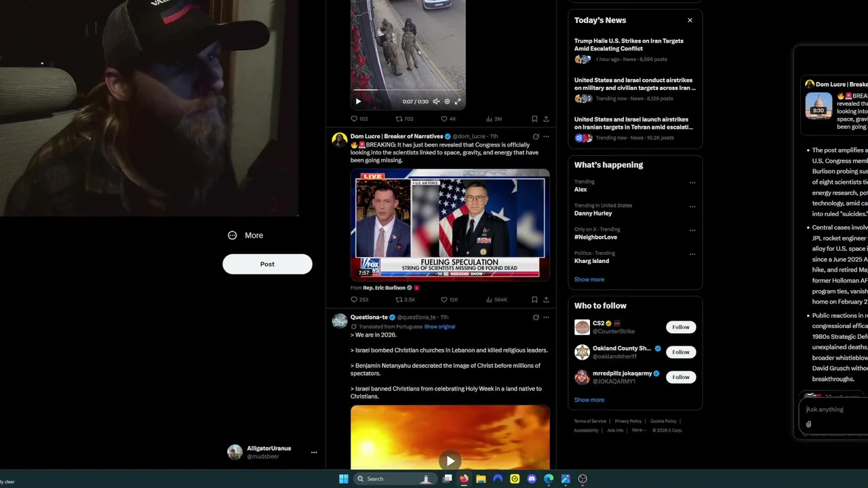This screenshot has height=488, width=868.
Task: Play the orange sky video in Questiona-te post
Action: coord(450,462)
